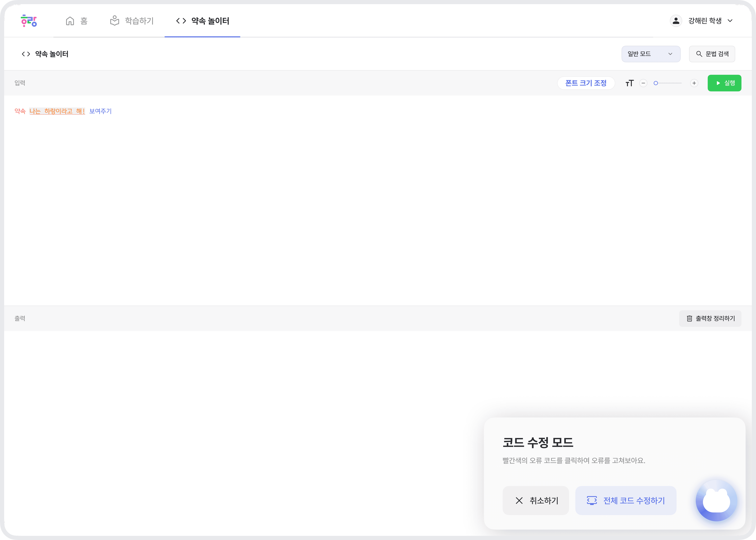Click the home house icon
The width and height of the screenshot is (756, 540).
(x=70, y=21)
